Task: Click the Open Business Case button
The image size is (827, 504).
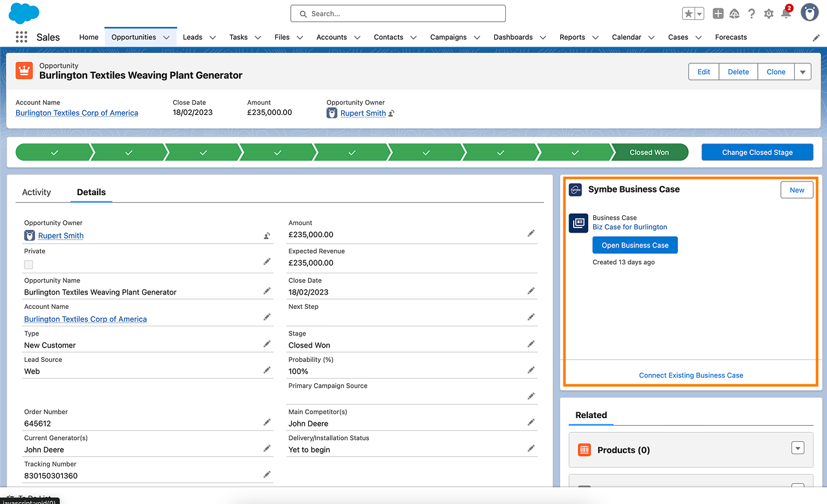Action: (635, 246)
